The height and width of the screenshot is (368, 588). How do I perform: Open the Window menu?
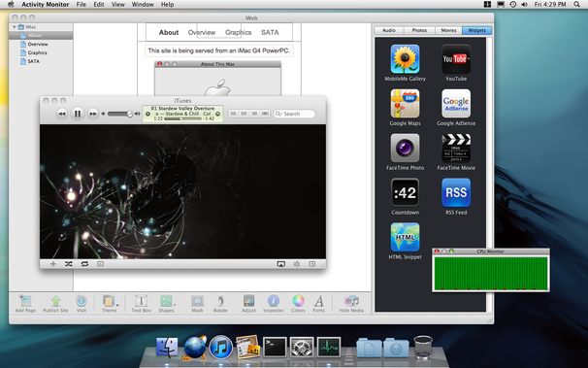[x=143, y=5]
